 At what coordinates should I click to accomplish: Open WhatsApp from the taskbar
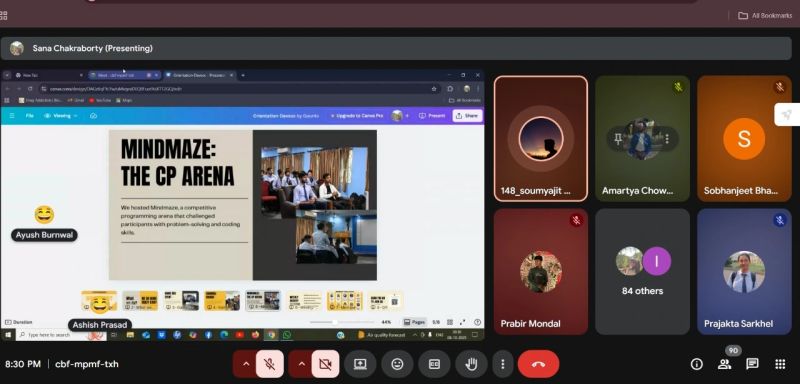pos(287,335)
